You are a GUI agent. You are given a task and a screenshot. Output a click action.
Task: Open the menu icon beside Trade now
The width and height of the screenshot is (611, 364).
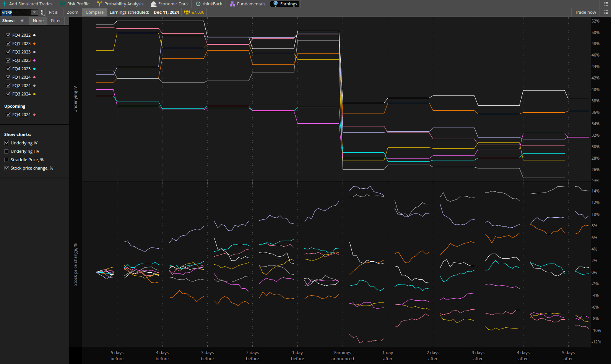coord(606,12)
